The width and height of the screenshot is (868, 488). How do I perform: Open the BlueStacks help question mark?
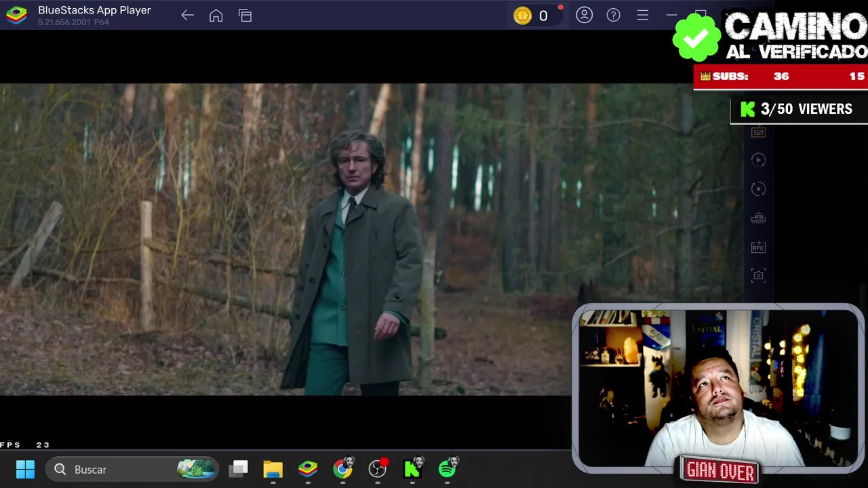tap(614, 15)
